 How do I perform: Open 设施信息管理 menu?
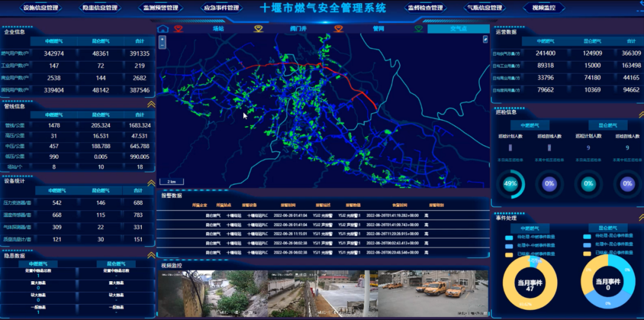coord(41,8)
